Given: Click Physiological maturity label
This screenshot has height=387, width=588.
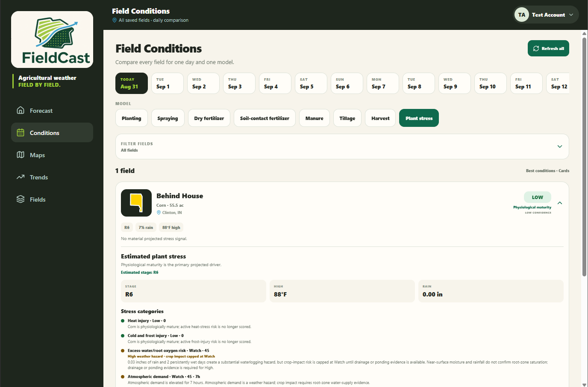Looking at the screenshot, I should click(532, 207).
